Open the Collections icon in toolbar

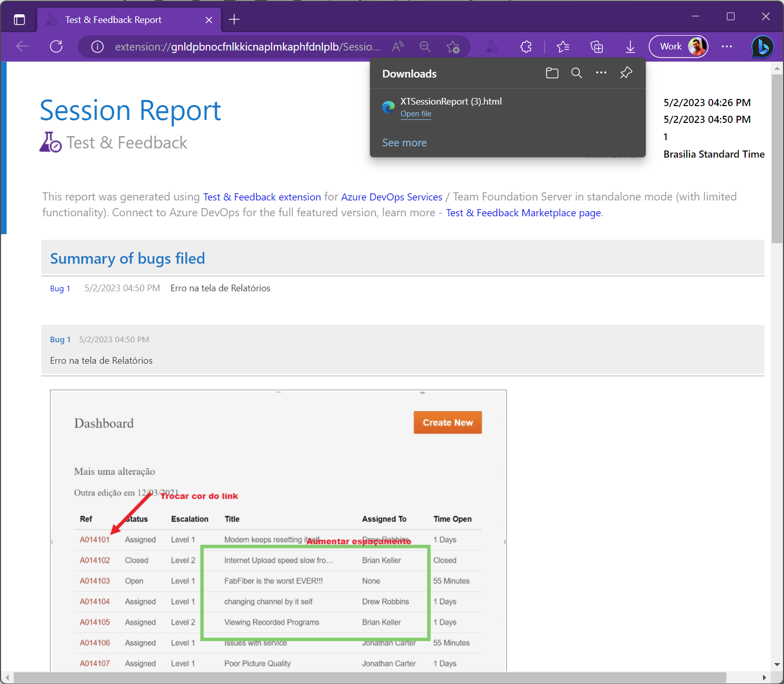597,47
